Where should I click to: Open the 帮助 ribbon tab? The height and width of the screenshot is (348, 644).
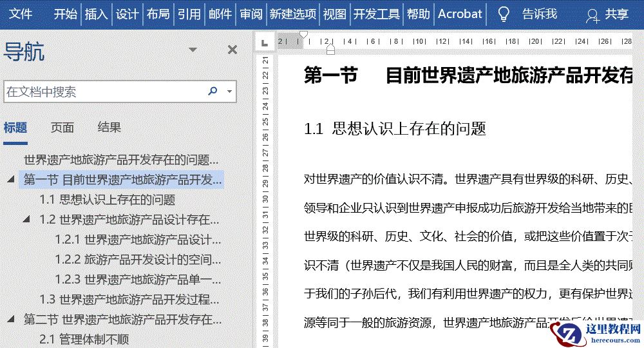[x=418, y=14]
